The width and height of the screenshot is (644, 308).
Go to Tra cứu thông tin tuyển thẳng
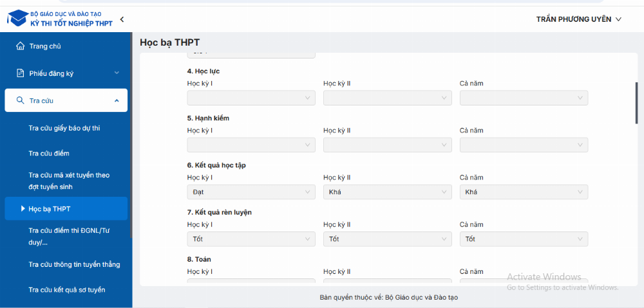[74, 264]
